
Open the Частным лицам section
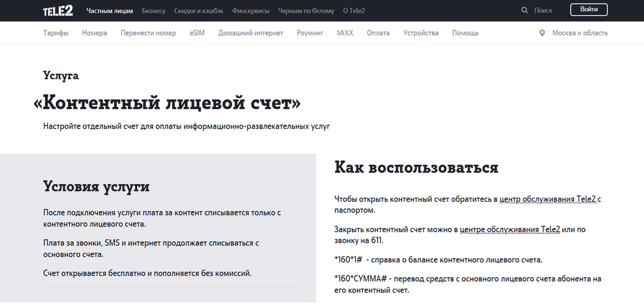tap(109, 11)
